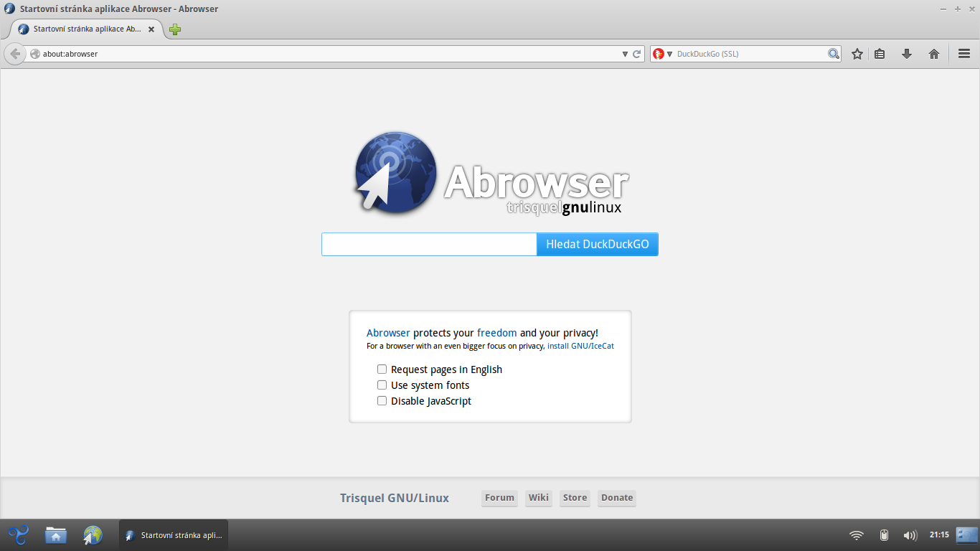Toggle the Use system fonts checkbox
This screenshot has height=551, width=980.
382,385
